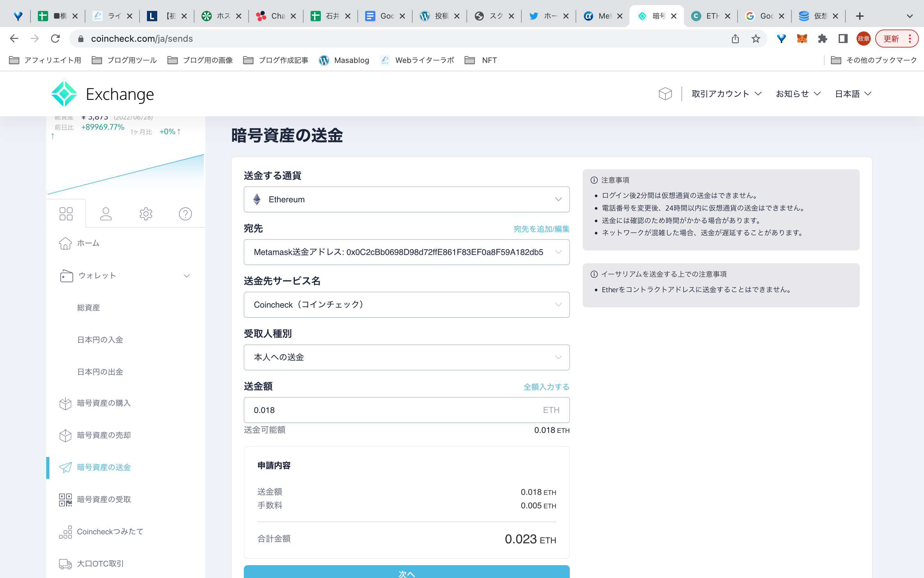Viewport: 924px width, 578px height.
Task: Open the 受取人種別 本人への送金 dropdown
Action: pyautogui.click(x=406, y=357)
